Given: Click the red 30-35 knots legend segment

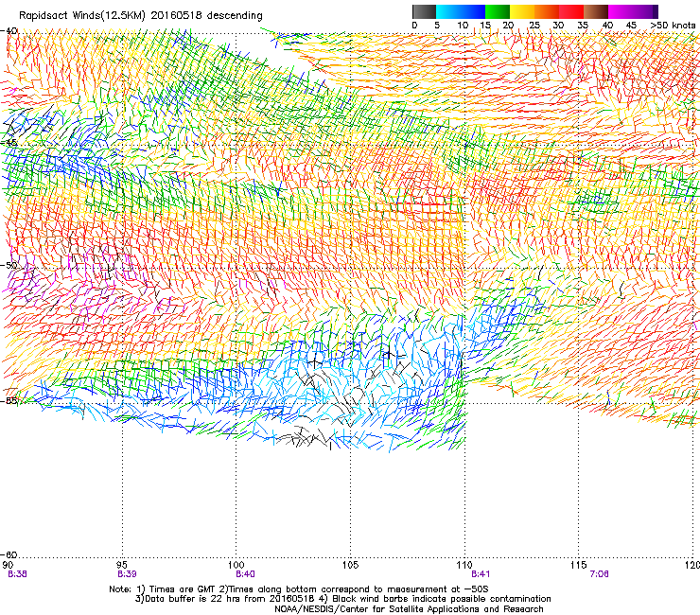Looking at the screenshot, I should pos(571,11).
